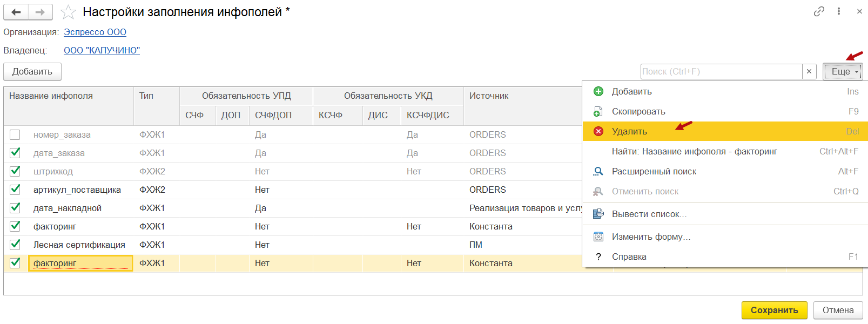Close the infofield settings form
The image size is (868, 324).
pos(859,11)
